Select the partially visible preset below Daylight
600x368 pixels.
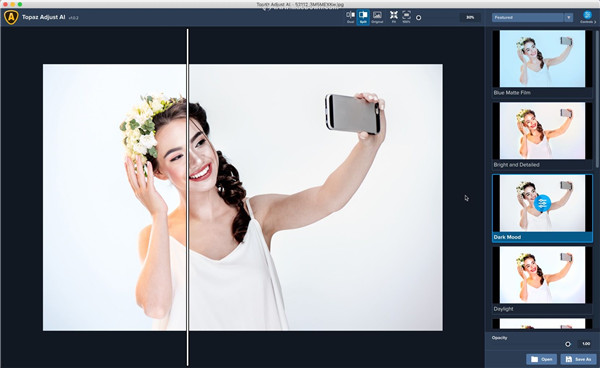click(542, 324)
